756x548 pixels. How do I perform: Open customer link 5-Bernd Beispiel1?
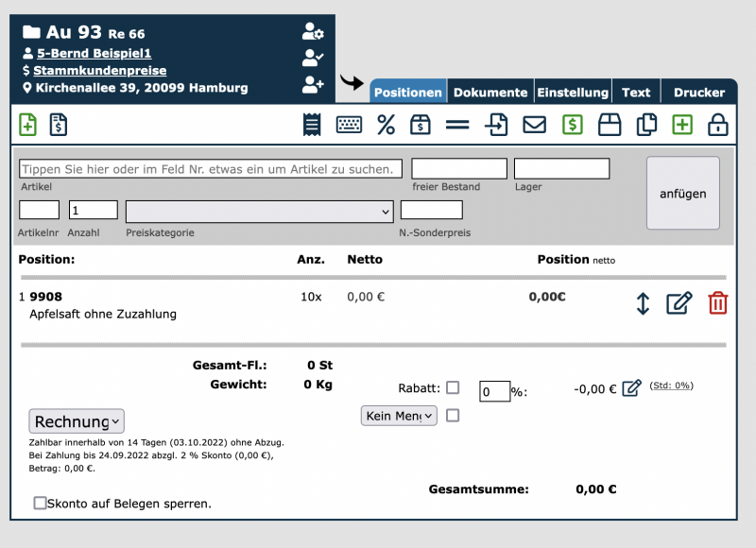tap(94, 54)
